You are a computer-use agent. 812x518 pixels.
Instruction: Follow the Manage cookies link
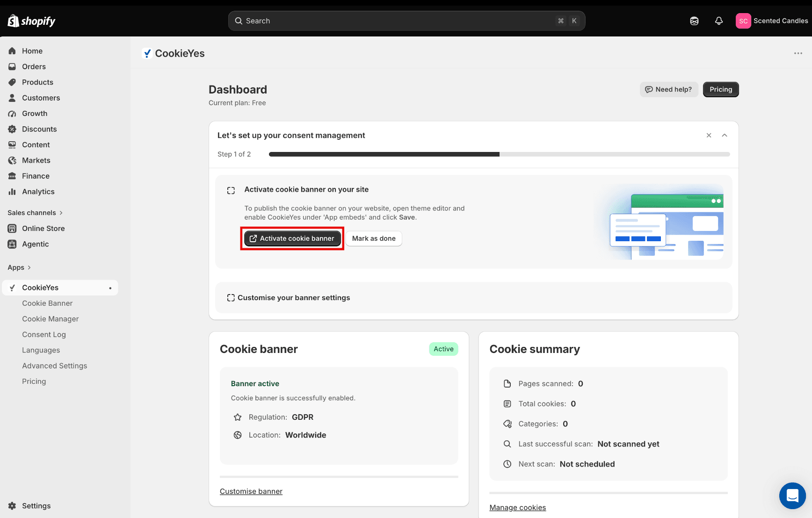pos(518,508)
